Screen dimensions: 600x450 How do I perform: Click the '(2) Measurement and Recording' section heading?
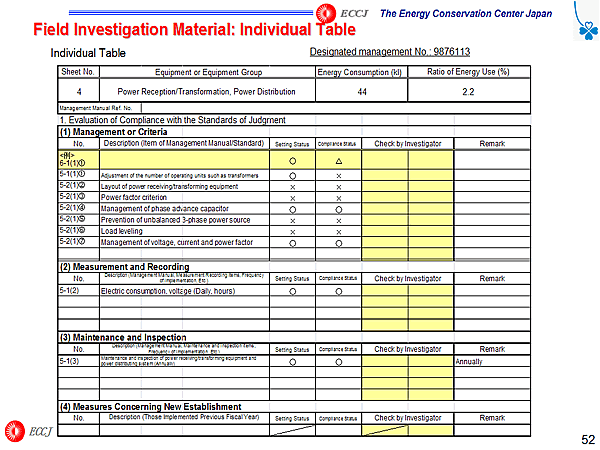coord(124,267)
